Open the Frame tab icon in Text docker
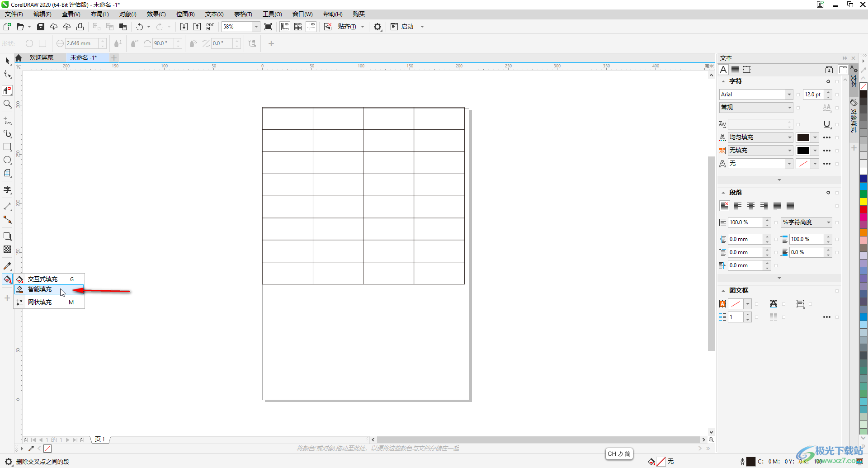This screenshot has width=868, height=468. pos(747,70)
